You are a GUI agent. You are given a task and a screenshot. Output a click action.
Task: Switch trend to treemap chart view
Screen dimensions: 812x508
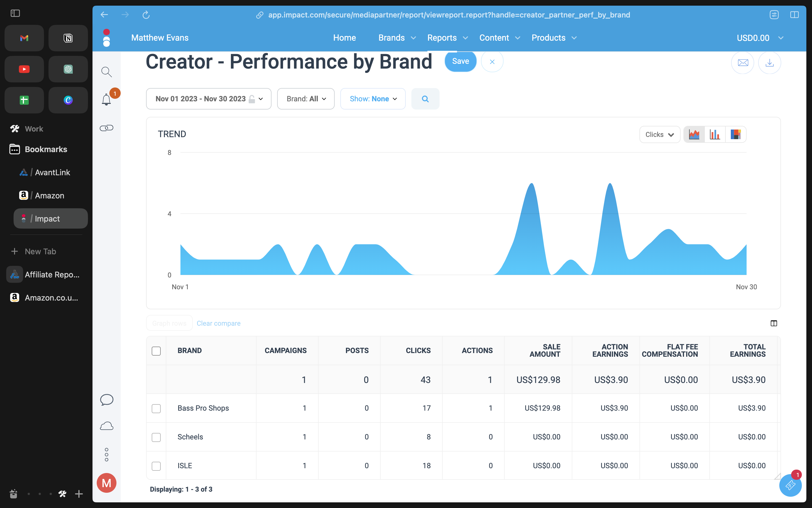point(736,134)
